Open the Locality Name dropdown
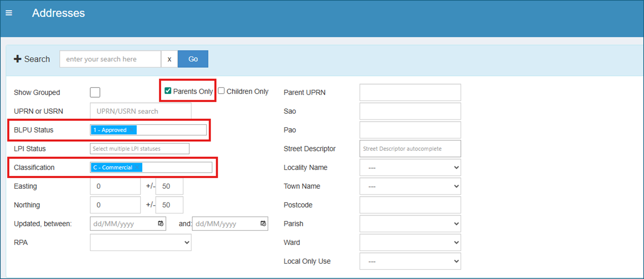Screen dimensions: 644x279 tap(410, 167)
